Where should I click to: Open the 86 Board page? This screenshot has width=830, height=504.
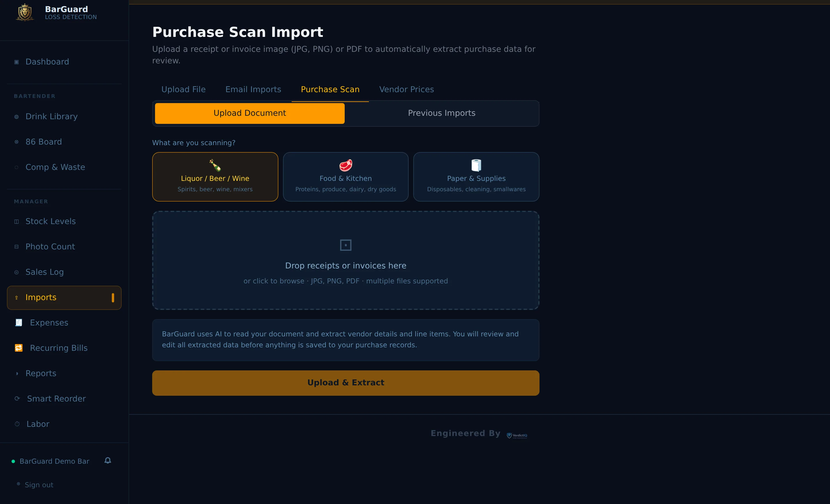tap(64, 142)
